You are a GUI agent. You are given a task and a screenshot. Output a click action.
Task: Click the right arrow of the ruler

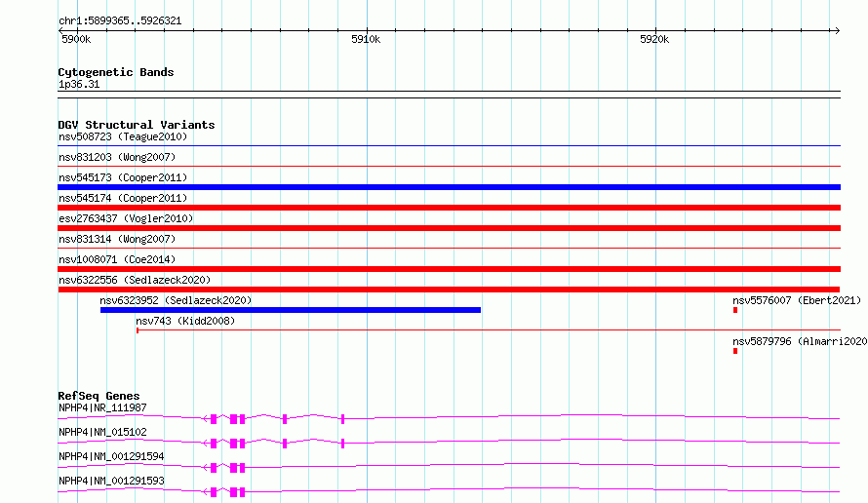coord(837,30)
